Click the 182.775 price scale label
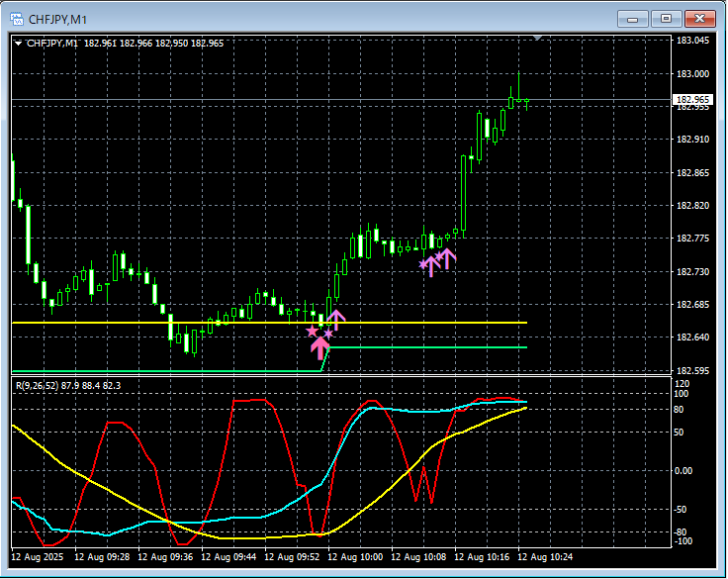Image resolution: width=728 pixels, height=579 pixels. click(692, 239)
